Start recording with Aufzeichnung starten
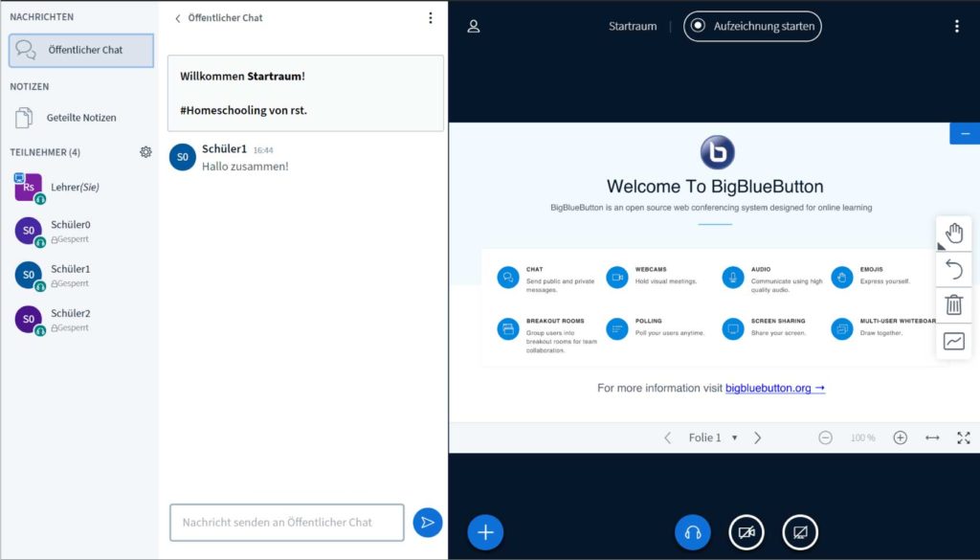980x560 pixels. coord(752,26)
